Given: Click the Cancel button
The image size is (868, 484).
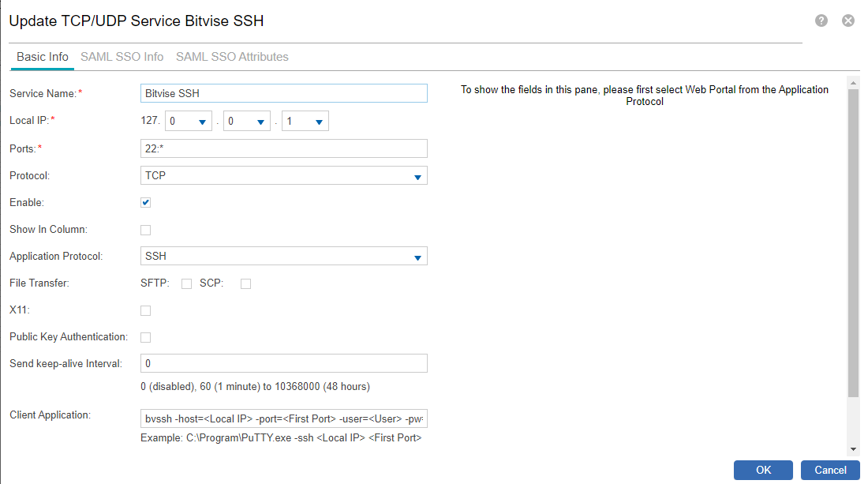Looking at the screenshot, I should (x=830, y=470).
